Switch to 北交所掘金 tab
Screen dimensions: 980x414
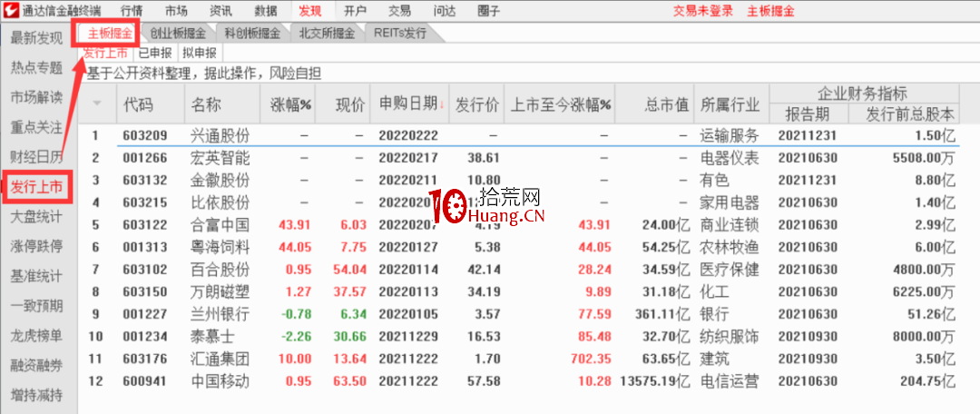pos(327,34)
